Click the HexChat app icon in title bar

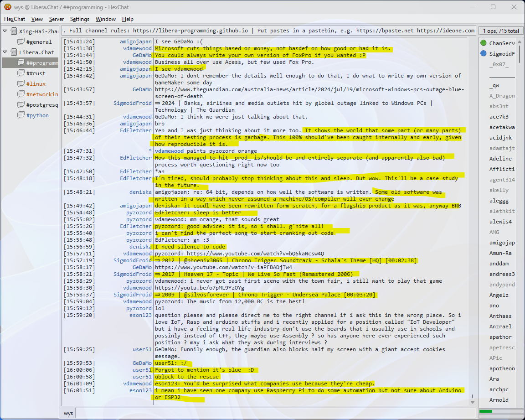point(7,7)
